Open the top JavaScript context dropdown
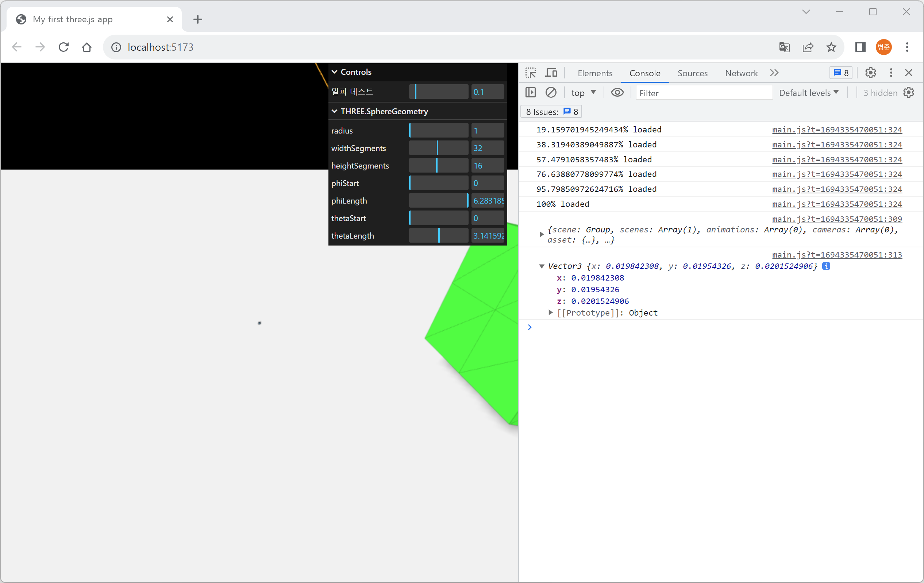 click(x=583, y=93)
